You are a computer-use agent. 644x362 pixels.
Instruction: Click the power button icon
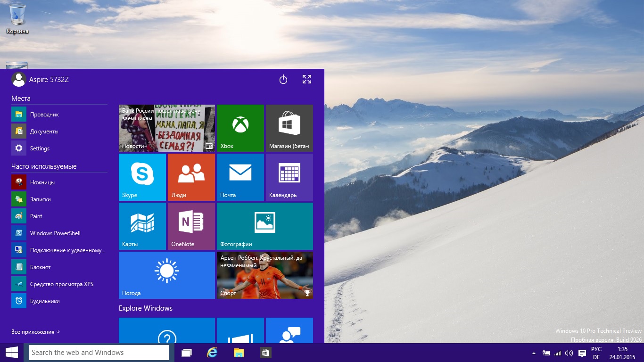283,80
